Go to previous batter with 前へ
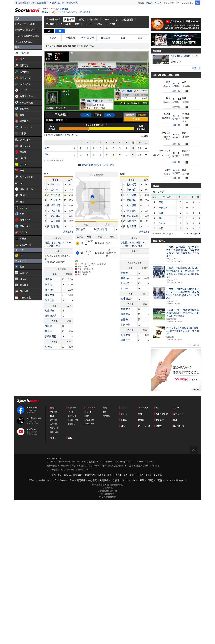Viewport: 215px width, 644px height. pos(86,115)
